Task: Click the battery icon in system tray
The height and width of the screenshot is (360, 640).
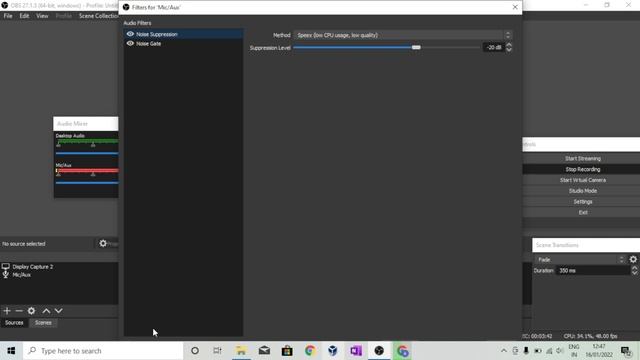Action: point(538,351)
